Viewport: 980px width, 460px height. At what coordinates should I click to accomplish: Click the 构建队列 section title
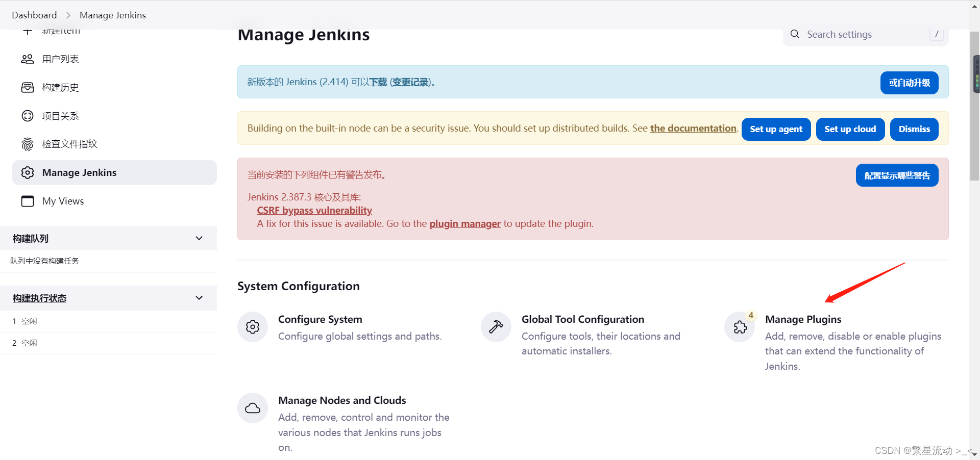click(x=31, y=239)
